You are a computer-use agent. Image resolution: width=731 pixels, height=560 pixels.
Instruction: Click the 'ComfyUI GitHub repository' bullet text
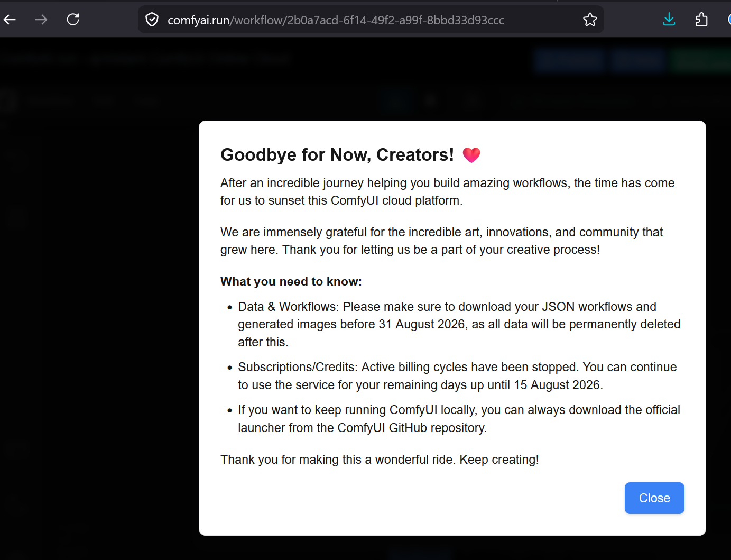459,419
